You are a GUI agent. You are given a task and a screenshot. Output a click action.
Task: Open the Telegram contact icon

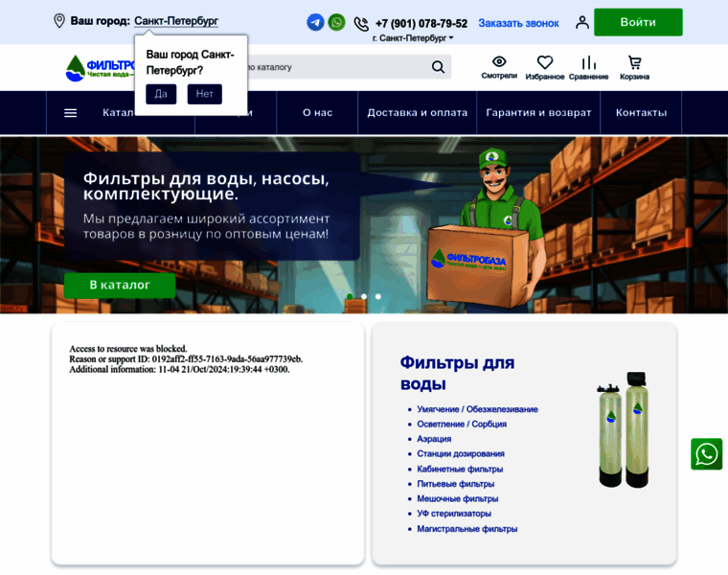(315, 22)
